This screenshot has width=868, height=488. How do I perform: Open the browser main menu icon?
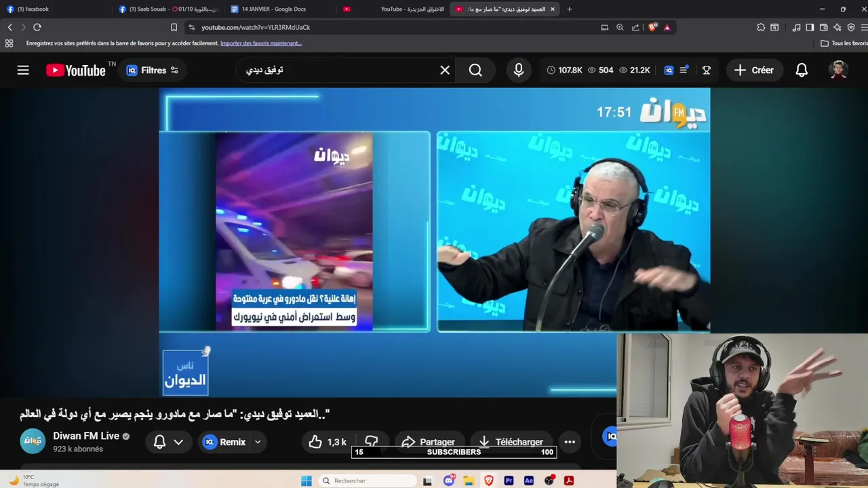click(x=865, y=27)
